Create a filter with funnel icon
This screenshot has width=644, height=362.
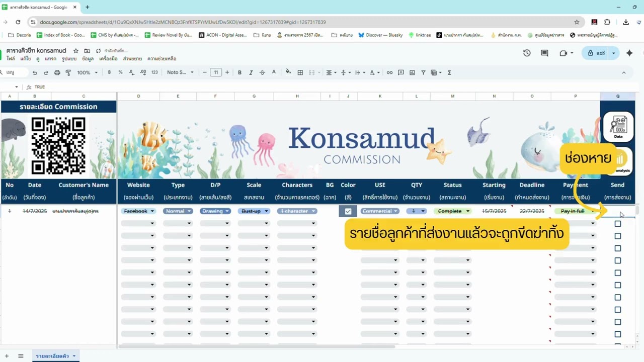(x=423, y=72)
